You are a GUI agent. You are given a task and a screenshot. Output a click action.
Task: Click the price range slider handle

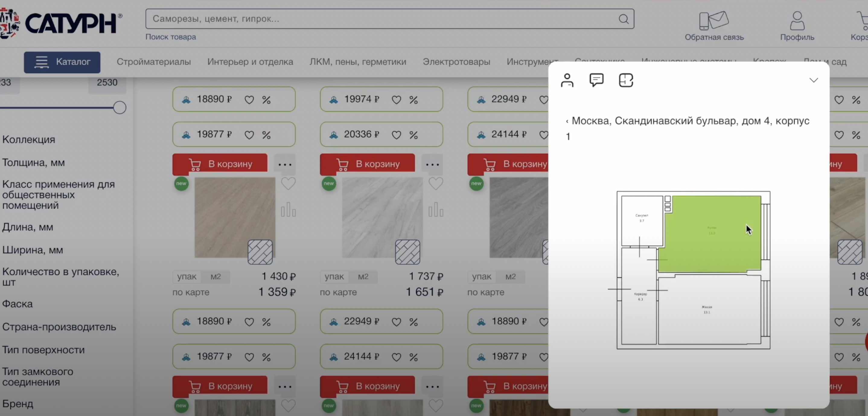tap(120, 108)
